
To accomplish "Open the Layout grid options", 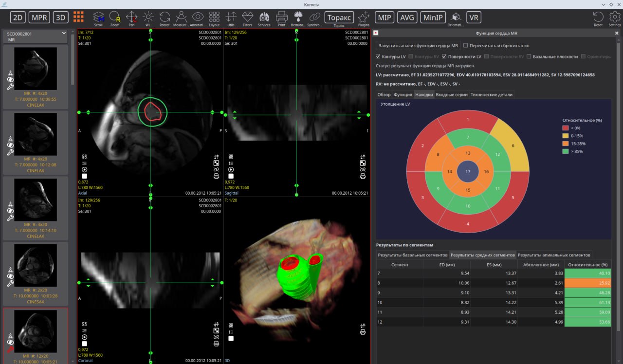I will click(x=214, y=18).
